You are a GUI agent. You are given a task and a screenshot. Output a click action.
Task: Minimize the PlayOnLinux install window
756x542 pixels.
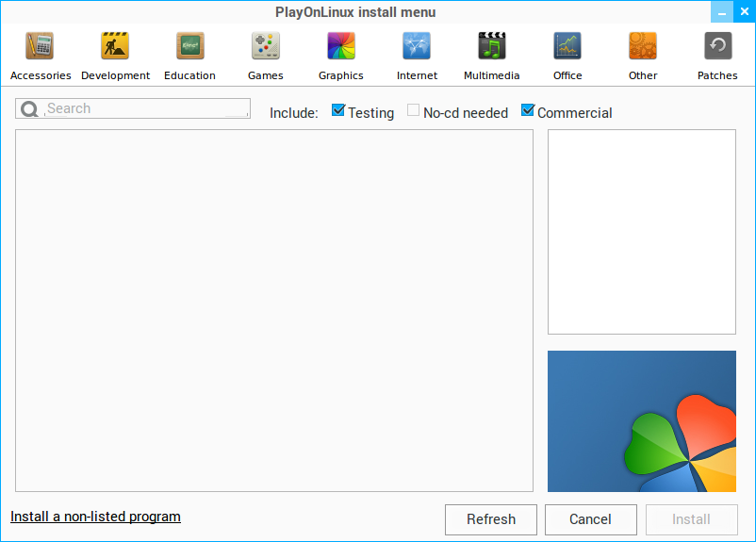click(722, 12)
